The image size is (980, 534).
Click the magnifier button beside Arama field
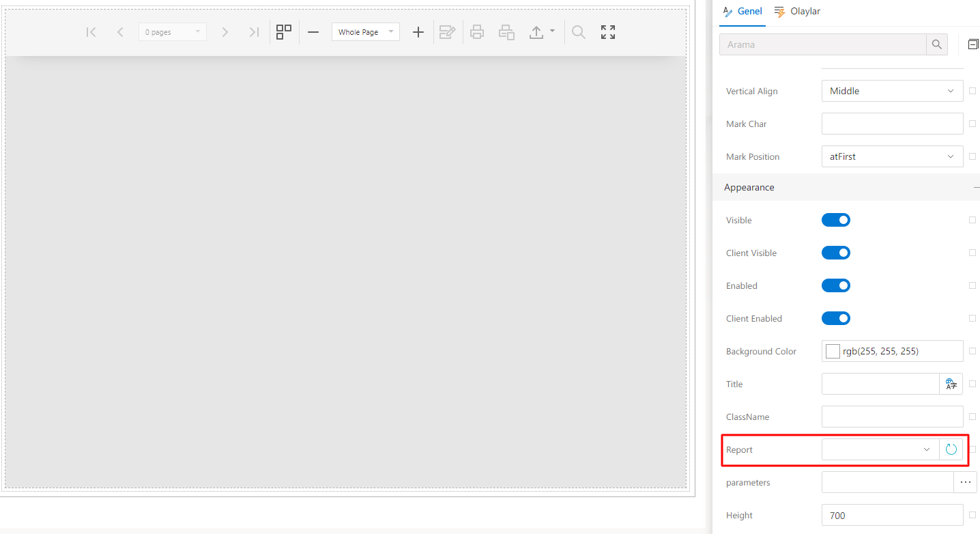click(x=936, y=44)
